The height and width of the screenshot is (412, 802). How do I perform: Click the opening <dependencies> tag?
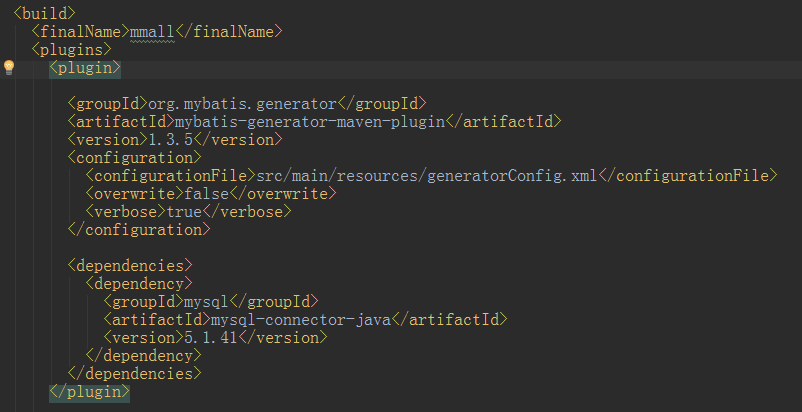[130, 266]
